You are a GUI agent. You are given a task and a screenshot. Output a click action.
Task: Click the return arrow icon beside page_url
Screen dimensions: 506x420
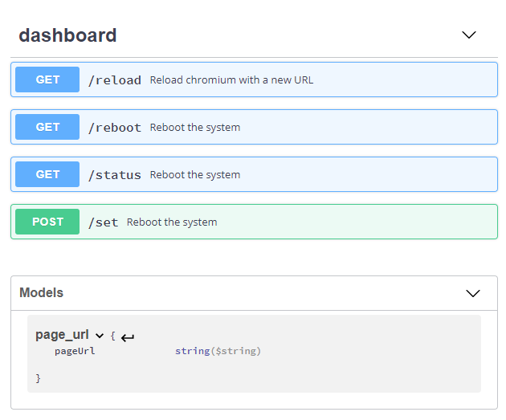point(128,337)
